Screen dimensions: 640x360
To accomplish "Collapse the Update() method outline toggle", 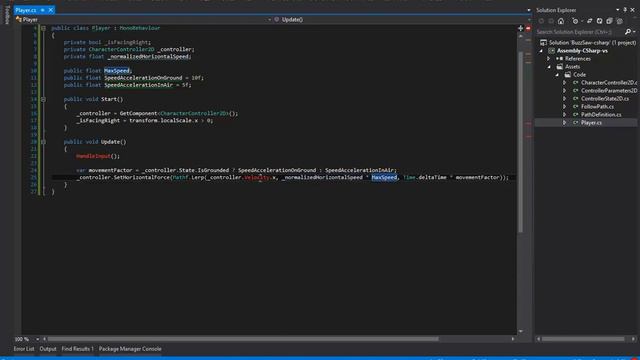I will tap(43, 142).
